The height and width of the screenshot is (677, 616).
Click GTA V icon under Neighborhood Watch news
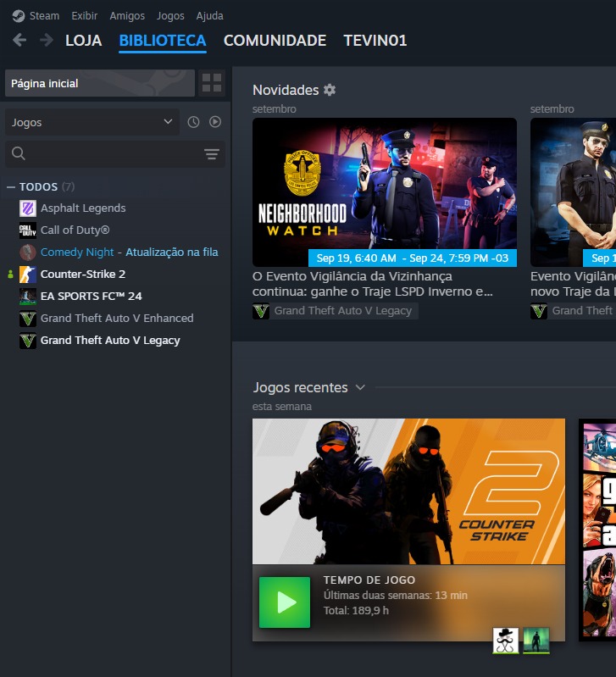click(x=261, y=311)
